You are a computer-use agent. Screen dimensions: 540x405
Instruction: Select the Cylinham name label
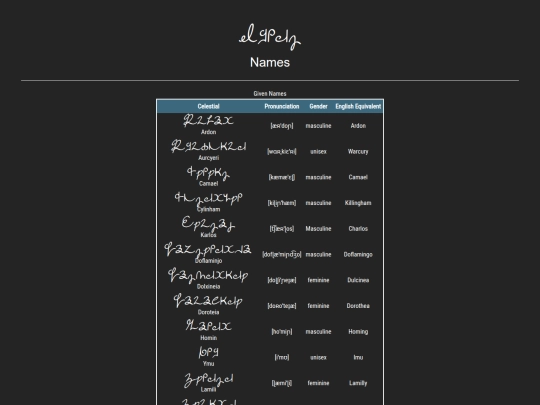208,209
